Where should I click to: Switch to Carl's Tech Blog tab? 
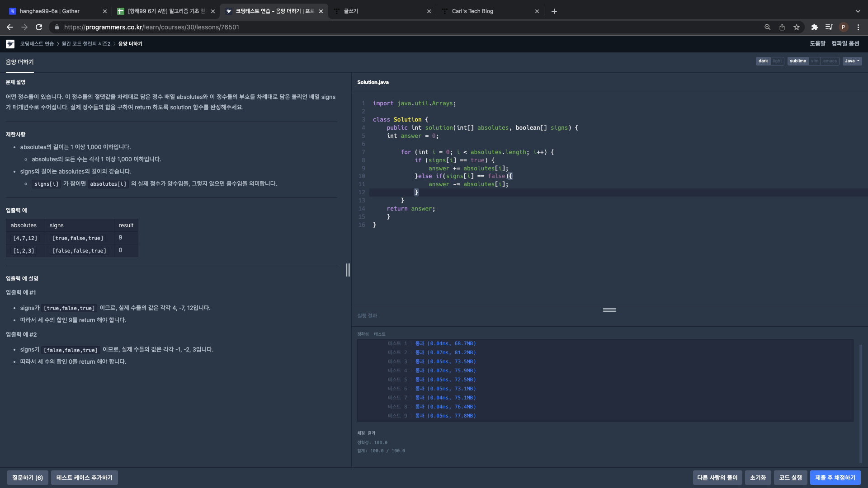click(472, 11)
